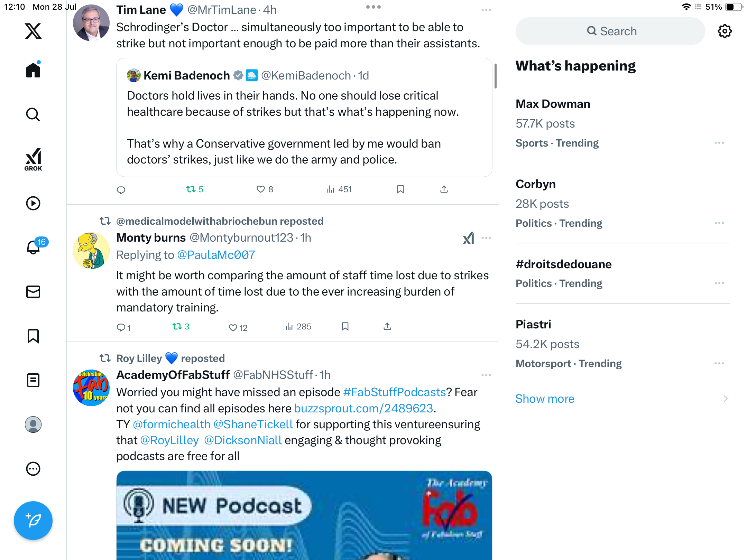Open Grok from the sidebar
Image resolution: width=747 pixels, height=560 pixels.
coord(33,160)
